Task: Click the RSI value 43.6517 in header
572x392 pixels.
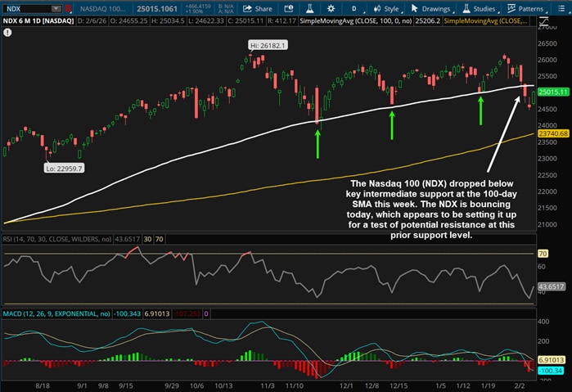Action: (x=128, y=239)
